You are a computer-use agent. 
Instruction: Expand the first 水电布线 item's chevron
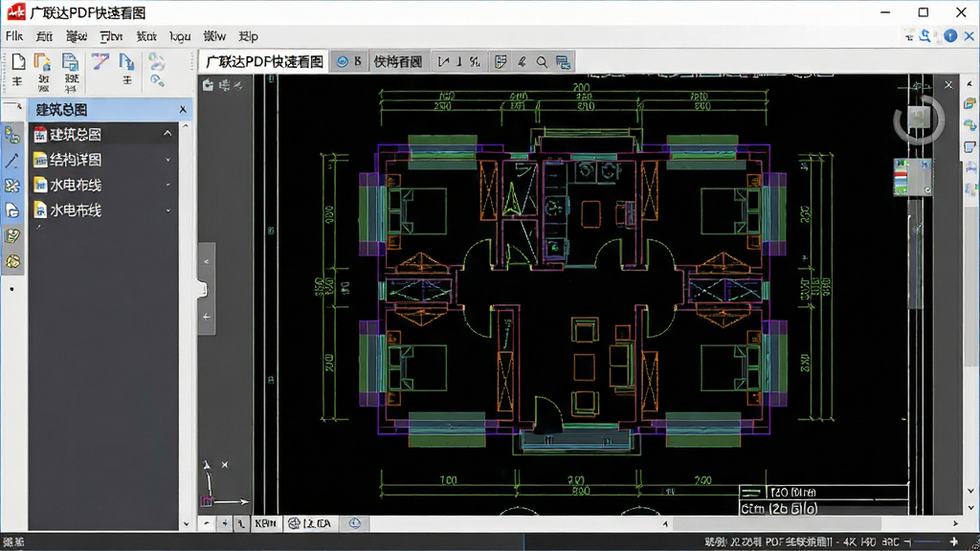click(x=168, y=185)
